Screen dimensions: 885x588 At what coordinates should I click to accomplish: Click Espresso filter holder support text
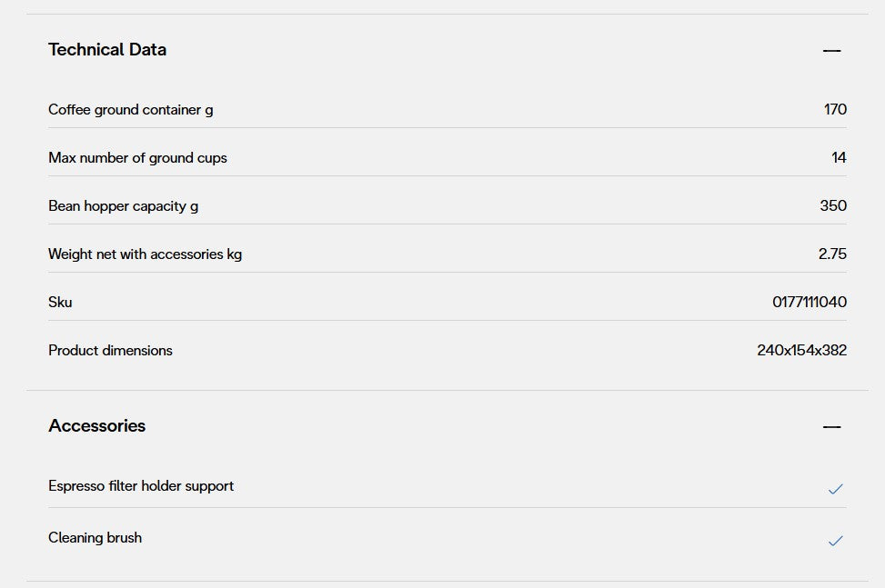141,486
